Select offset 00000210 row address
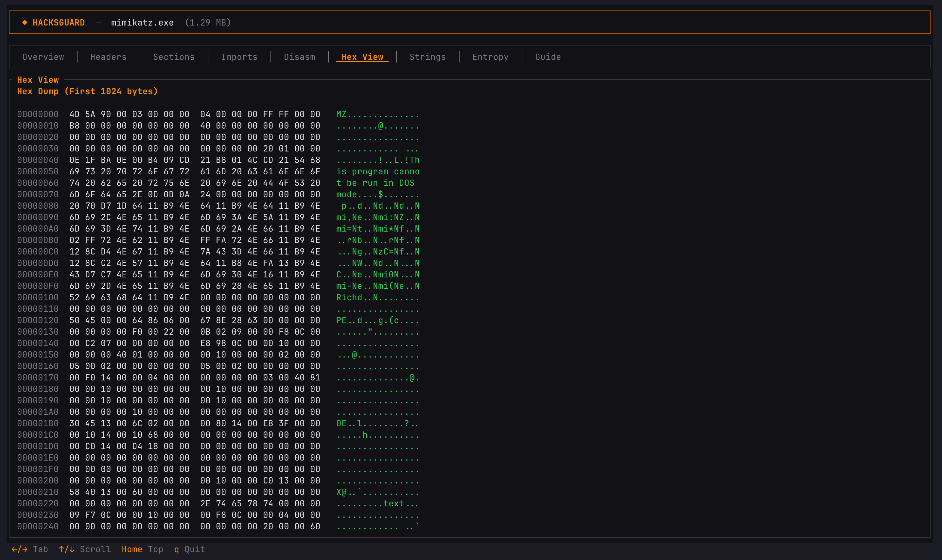The height and width of the screenshot is (560, 942). (x=38, y=492)
